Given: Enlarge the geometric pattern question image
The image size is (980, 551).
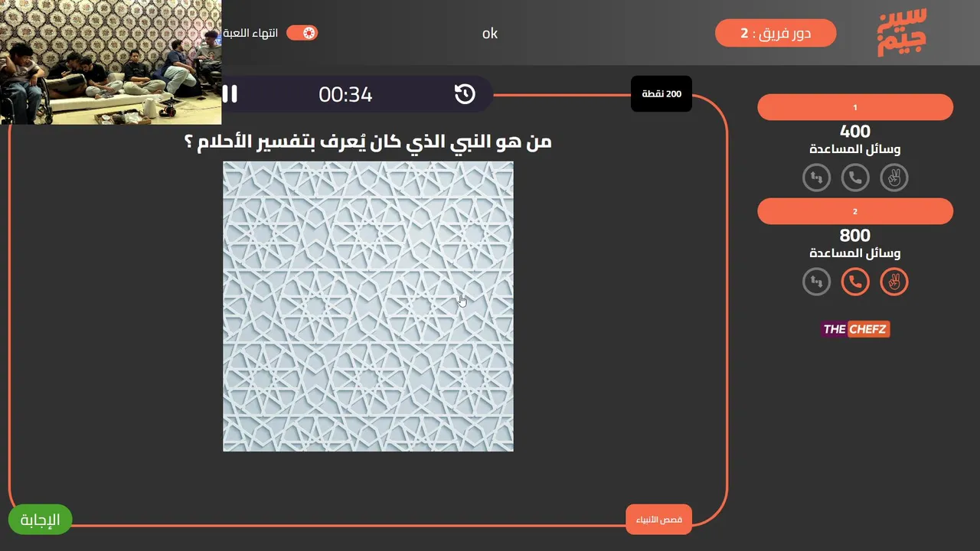Looking at the screenshot, I should click(x=368, y=306).
